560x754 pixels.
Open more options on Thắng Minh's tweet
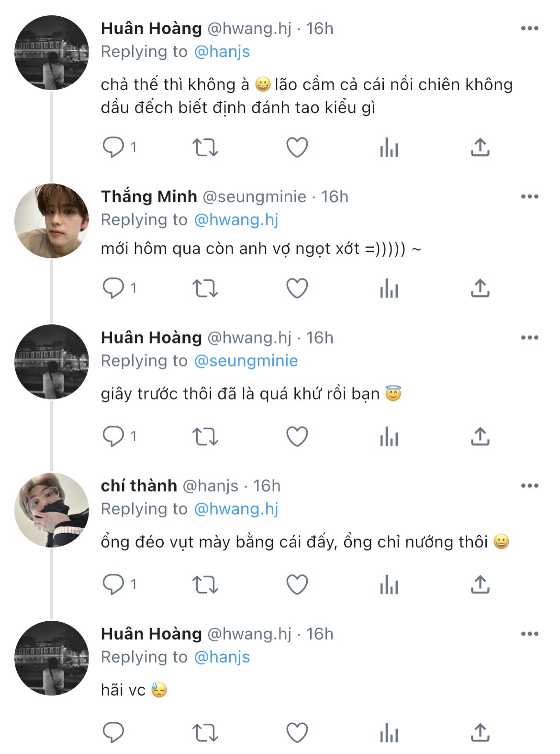[529, 197]
